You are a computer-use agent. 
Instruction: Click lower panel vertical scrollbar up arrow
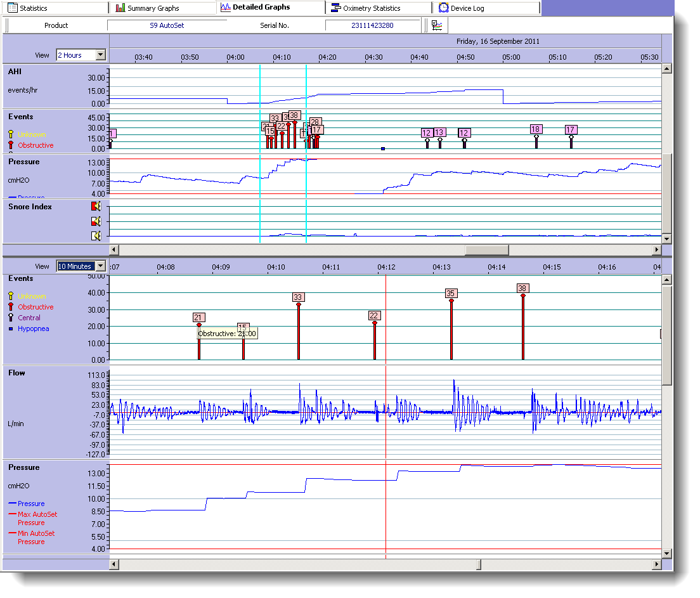coord(666,280)
